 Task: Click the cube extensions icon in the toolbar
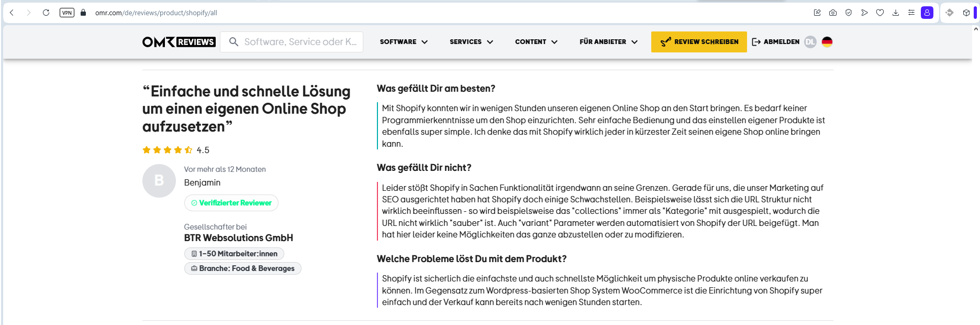coord(966,13)
